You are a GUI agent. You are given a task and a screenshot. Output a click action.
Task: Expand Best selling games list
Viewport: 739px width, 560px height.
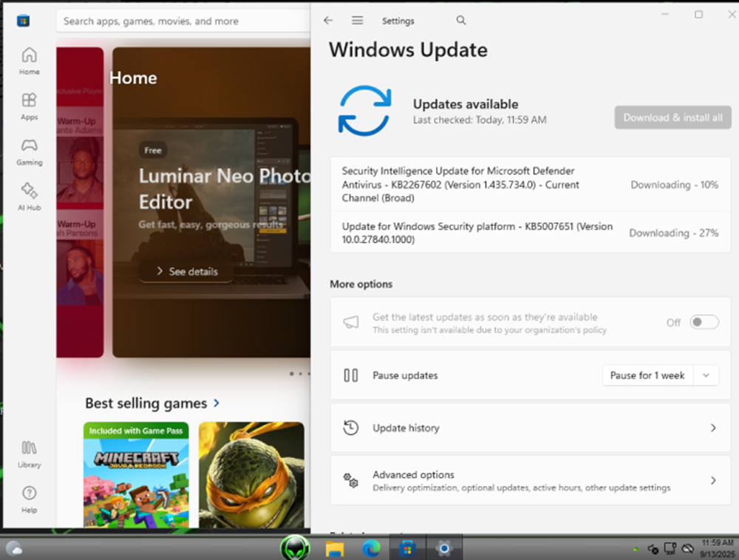(217, 403)
